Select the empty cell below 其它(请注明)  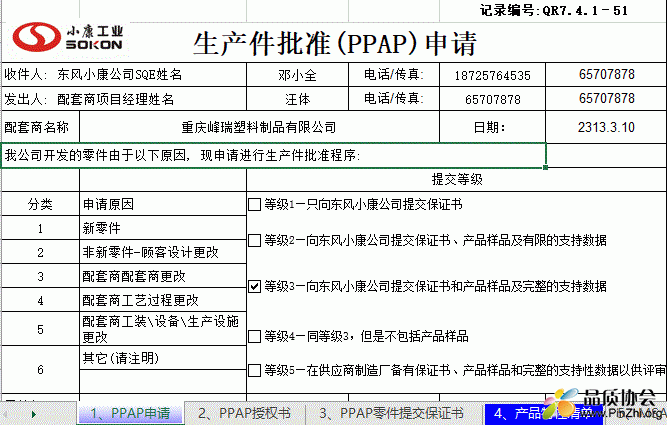coord(163,382)
